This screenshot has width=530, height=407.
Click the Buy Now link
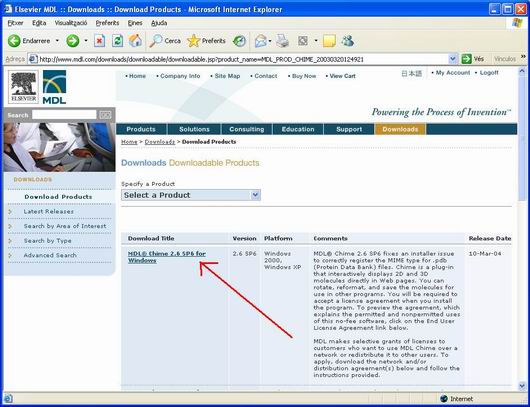pos(304,76)
